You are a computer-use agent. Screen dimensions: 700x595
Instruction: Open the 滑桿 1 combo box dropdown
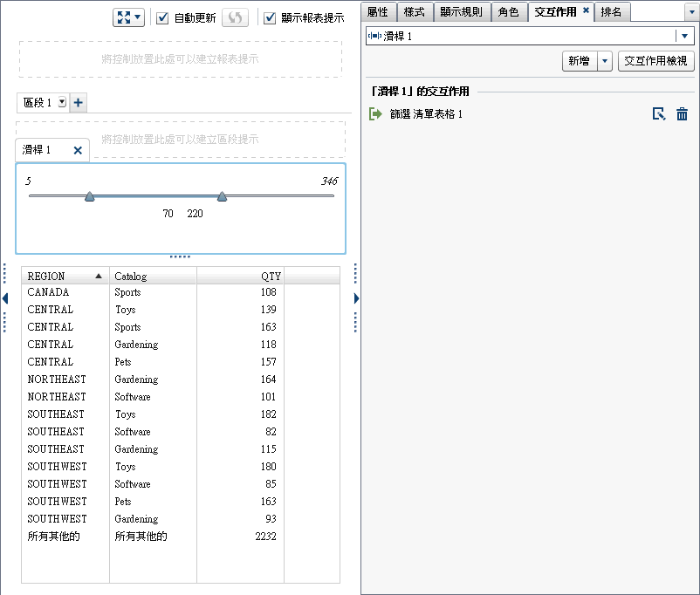click(684, 36)
